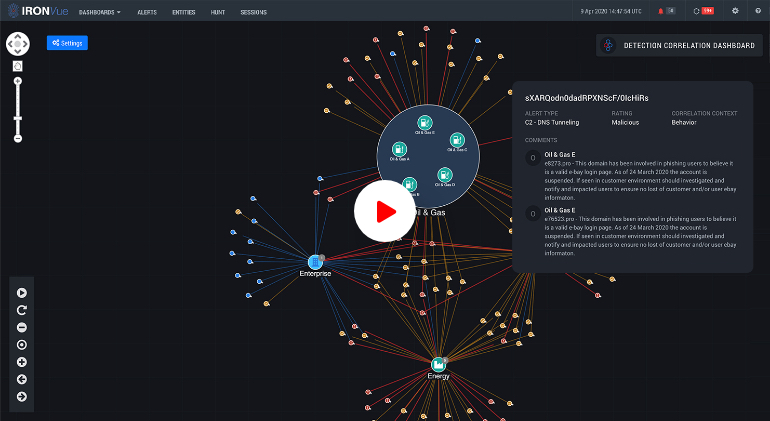Open the gear settings in the top bar
770x421 pixels.
click(735, 11)
